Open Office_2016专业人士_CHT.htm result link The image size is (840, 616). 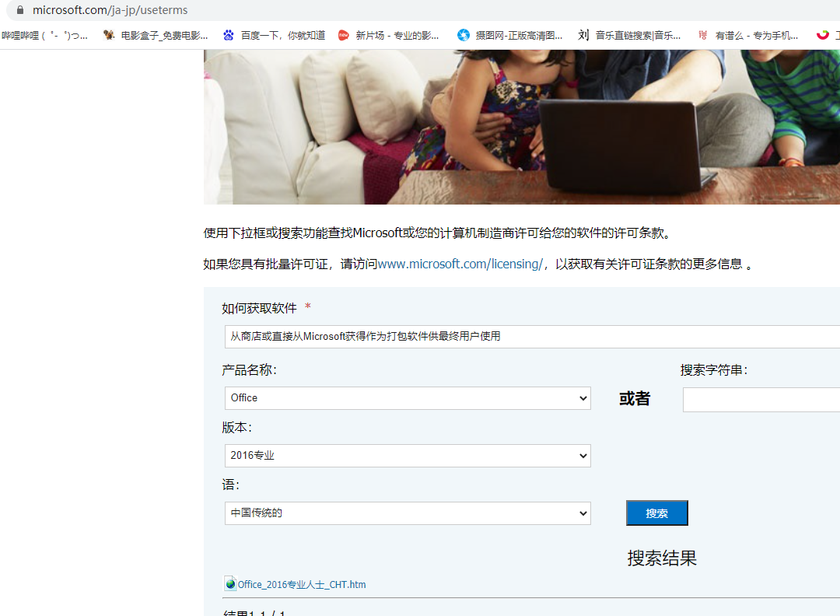coord(302,584)
